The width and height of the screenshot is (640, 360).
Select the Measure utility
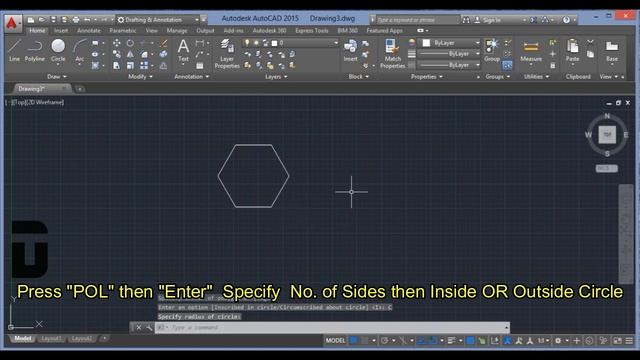click(x=531, y=50)
